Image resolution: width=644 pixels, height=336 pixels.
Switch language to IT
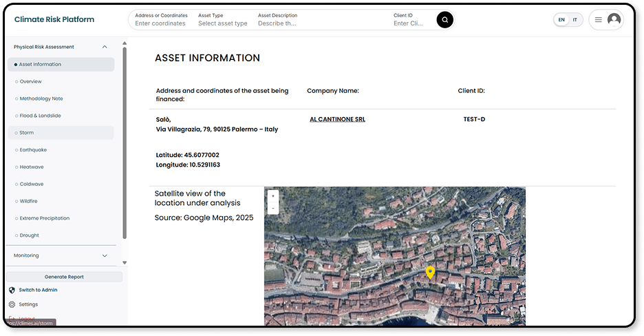click(x=575, y=20)
